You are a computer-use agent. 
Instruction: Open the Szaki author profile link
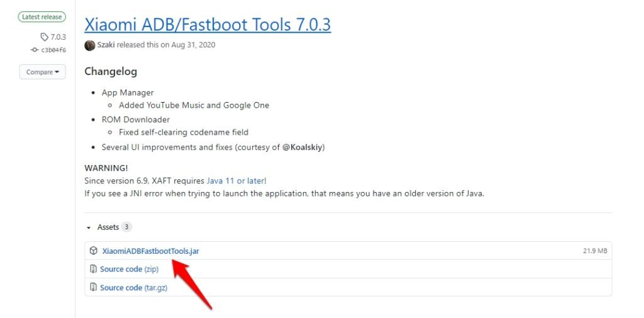tap(106, 45)
